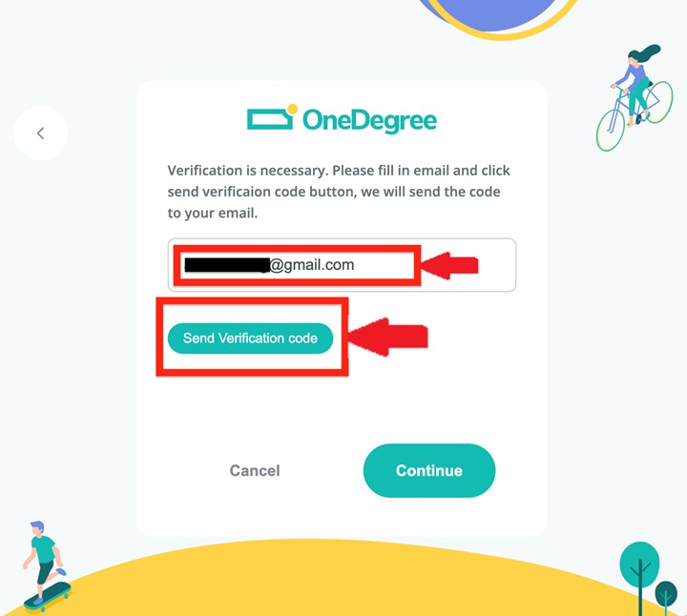Click the purple circle decoration at top
Screen dimensions: 687x616
(x=494, y=16)
